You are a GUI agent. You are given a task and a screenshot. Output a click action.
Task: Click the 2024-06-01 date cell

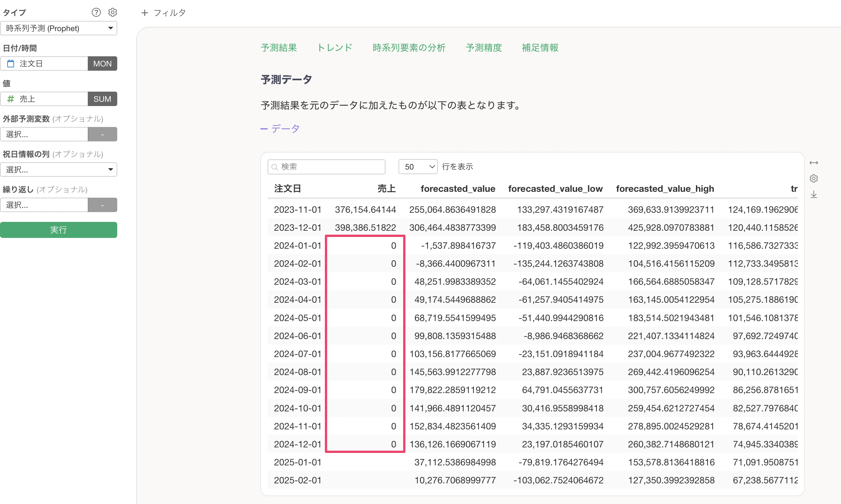tap(298, 336)
